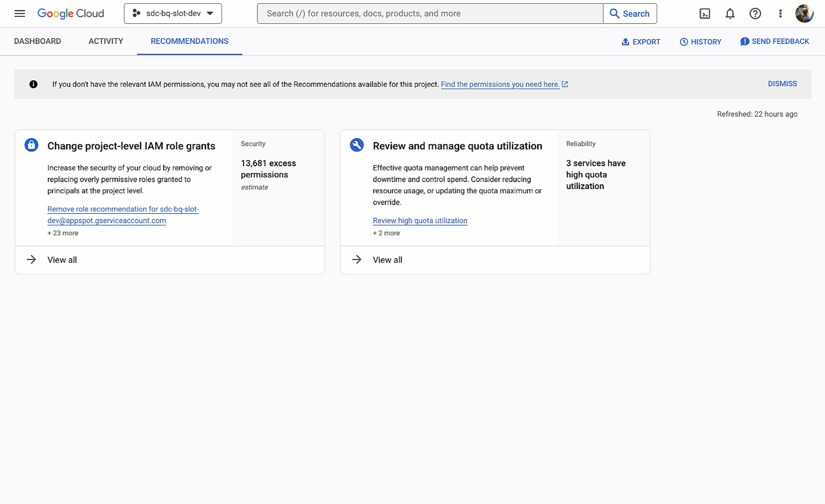Open the three-dot settings menu
The image size is (825, 504).
(780, 14)
